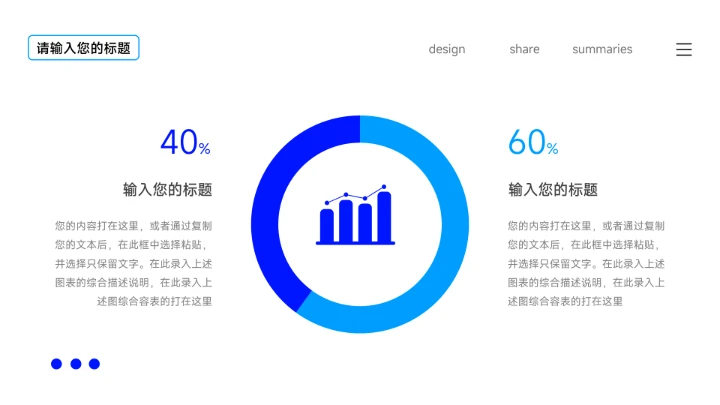Switch to the summaries navigation item

(x=602, y=49)
